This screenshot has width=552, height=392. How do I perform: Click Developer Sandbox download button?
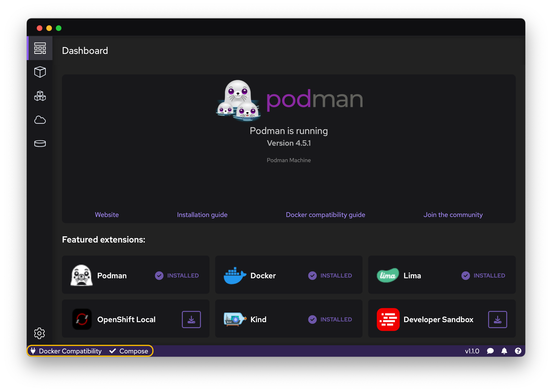pos(498,319)
